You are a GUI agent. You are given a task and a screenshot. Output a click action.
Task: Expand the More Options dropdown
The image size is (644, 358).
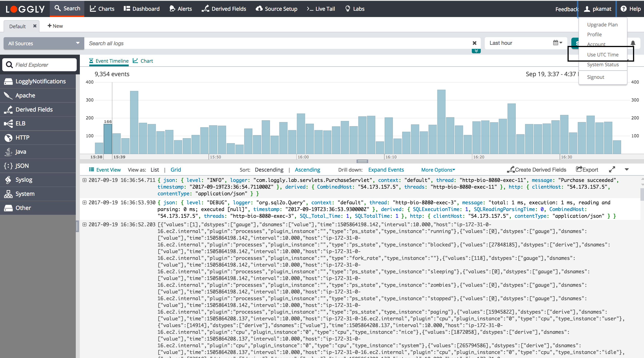click(438, 170)
